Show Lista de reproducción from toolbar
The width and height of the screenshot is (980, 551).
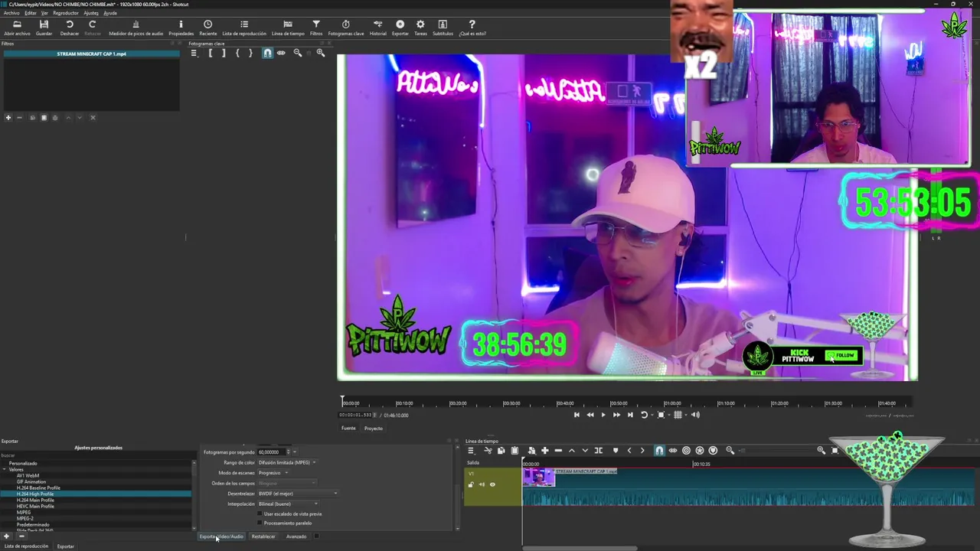tap(243, 28)
